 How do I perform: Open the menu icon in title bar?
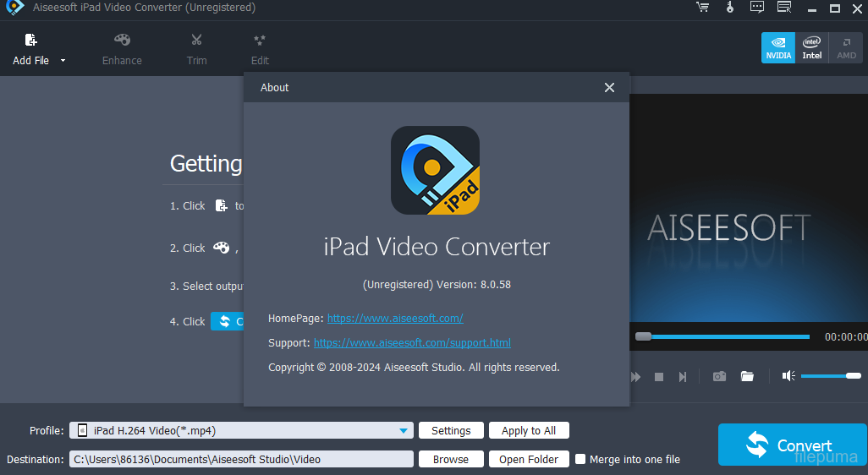coord(784,8)
